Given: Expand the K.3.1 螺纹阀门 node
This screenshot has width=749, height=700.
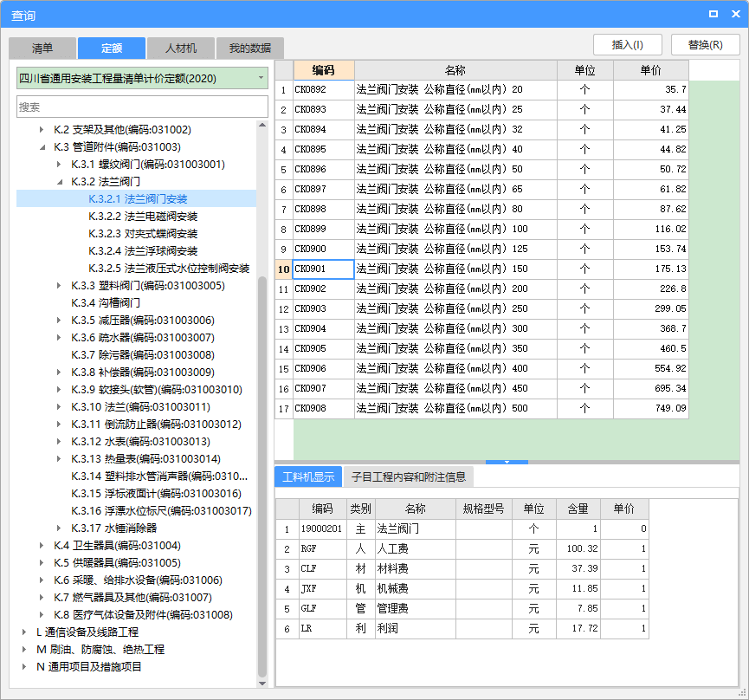Looking at the screenshot, I should [60, 165].
